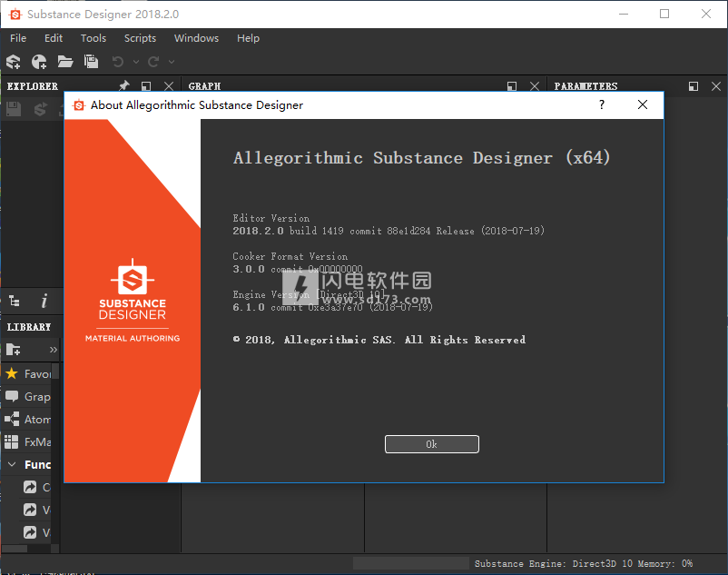Click the Library add folder icon
728x575 pixels.
(14, 350)
